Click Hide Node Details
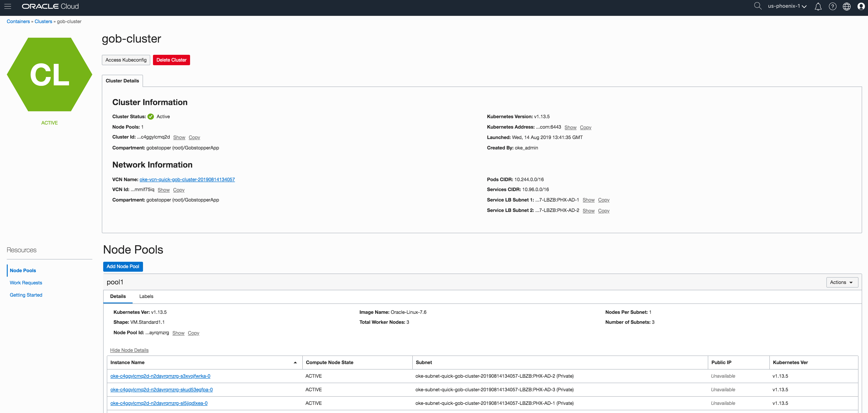 point(129,350)
